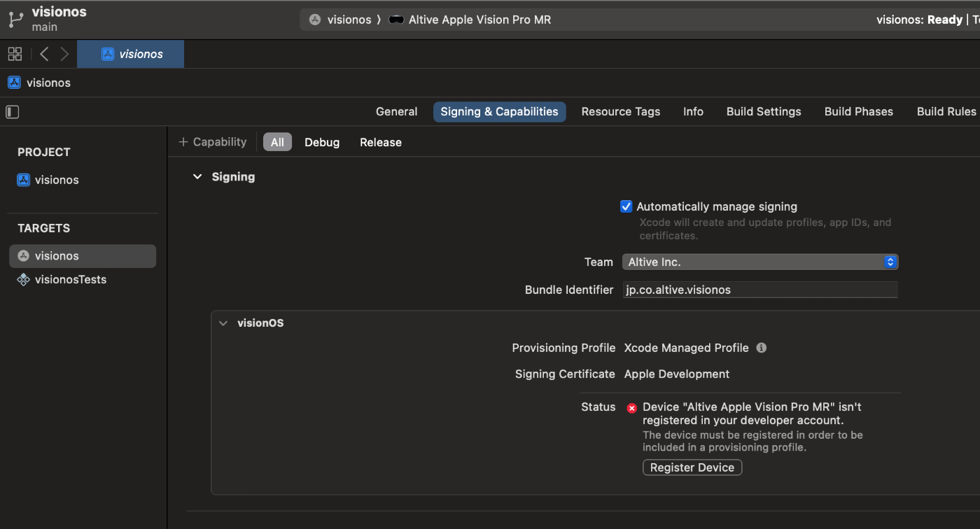This screenshot has height=529, width=980.
Task: Open the related items grid icon
Action: [15, 54]
